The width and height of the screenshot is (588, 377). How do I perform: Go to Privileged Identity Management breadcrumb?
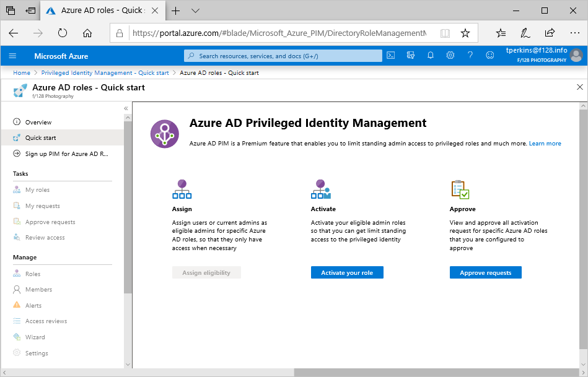click(x=105, y=73)
